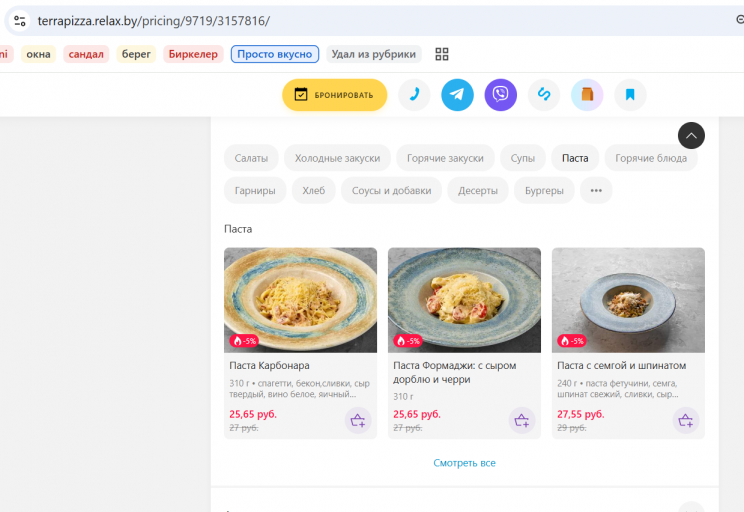The height and width of the screenshot is (512, 744).
Task: Open the 'Удал из рубрики' bookmark
Action: point(373,54)
